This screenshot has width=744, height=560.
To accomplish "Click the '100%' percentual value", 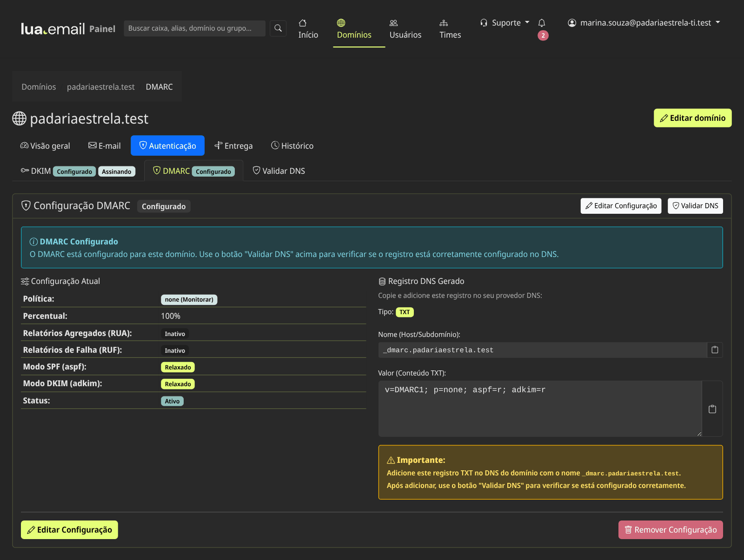I will (171, 316).
